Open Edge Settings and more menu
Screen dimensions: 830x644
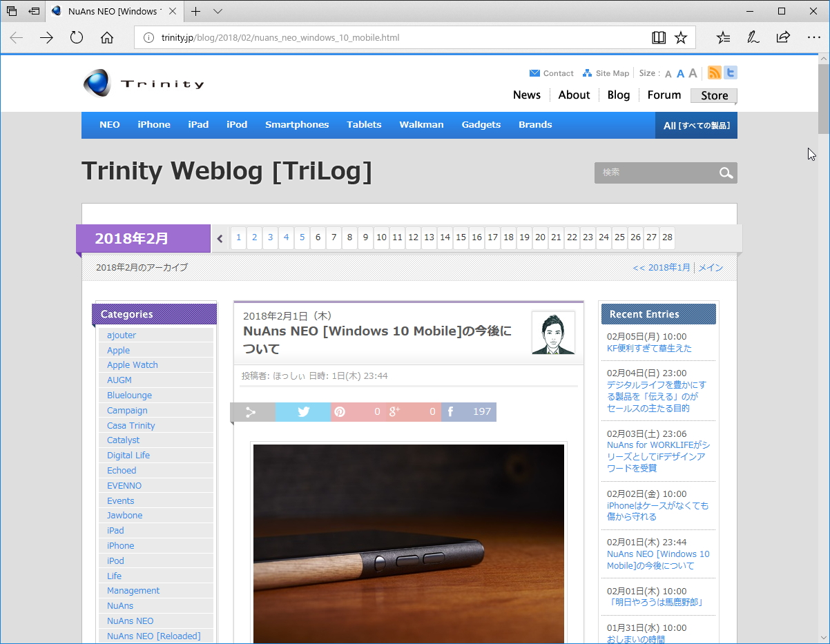point(813,38)
